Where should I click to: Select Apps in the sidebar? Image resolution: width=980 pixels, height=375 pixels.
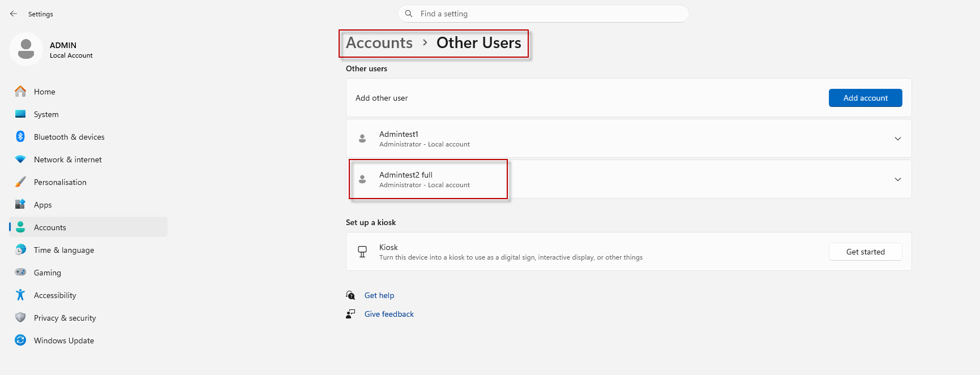[x=88, y=204]
